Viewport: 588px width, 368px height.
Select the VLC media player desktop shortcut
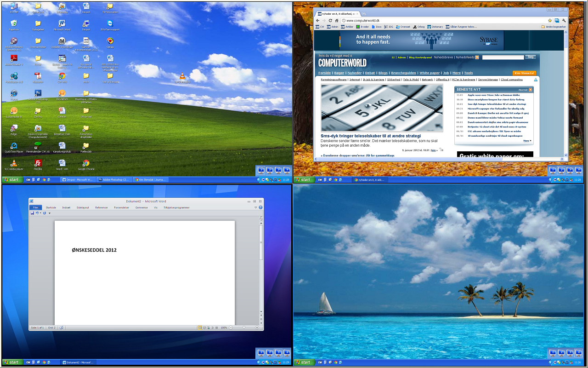click(x=14, y=165)
